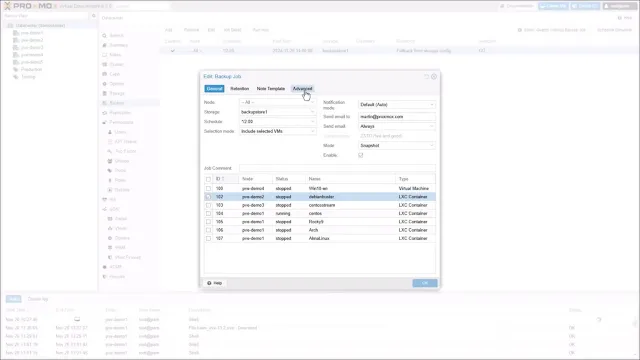Click the name Win10-en in table
Viewport: 640px width, 360px height.
pos(318,189)
